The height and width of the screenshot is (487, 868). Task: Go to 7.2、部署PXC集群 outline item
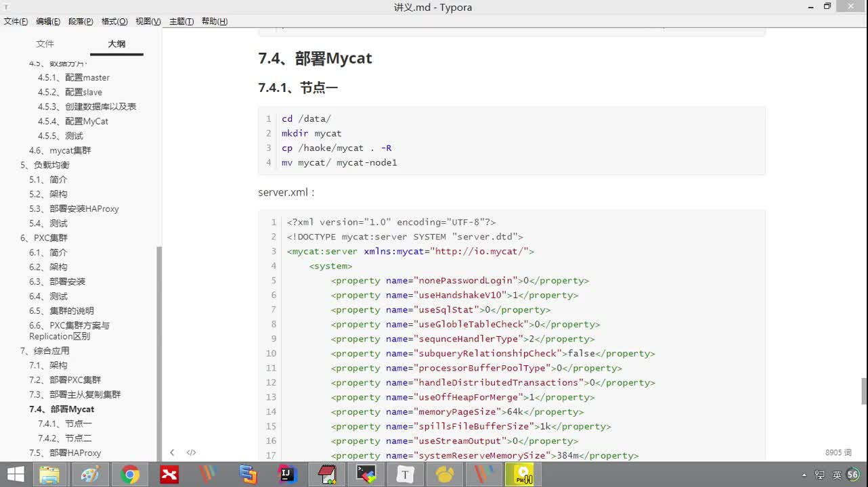[x=65, y=380]
